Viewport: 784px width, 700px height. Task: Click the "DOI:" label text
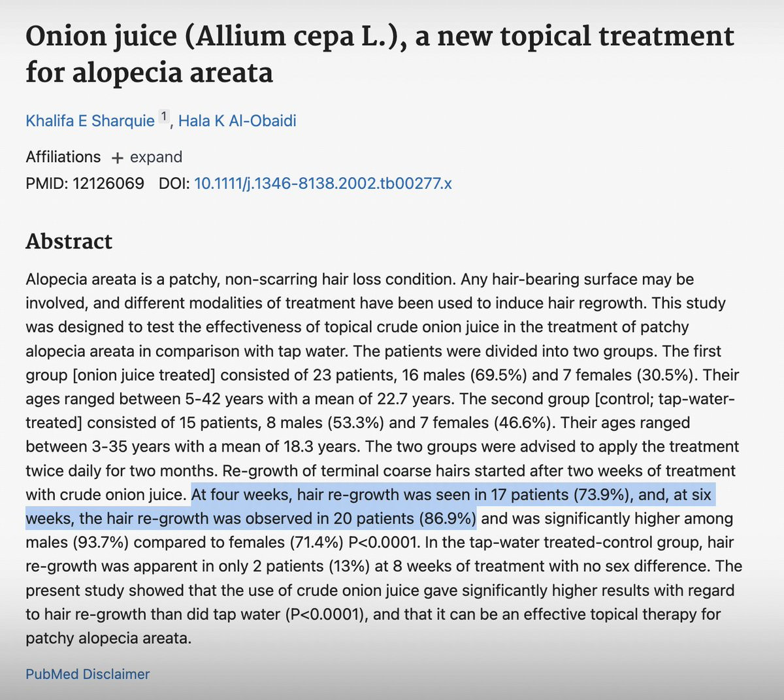(x=174, y=183)
